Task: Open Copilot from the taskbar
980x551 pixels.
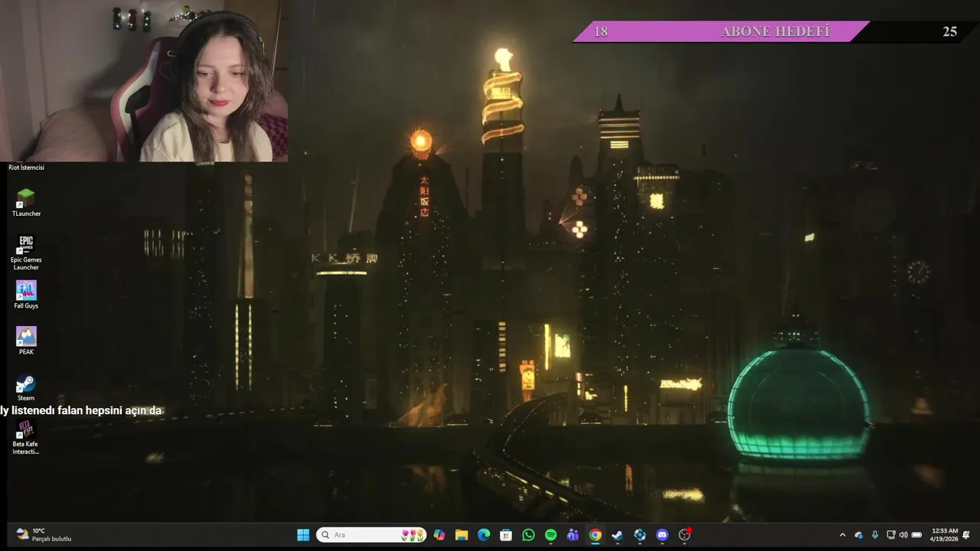Action: point(439,535)
